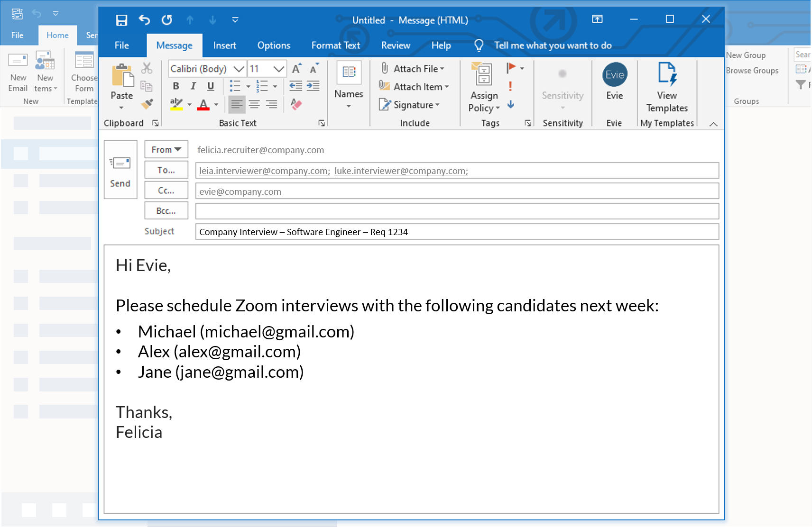
Task: Toggle Bold formatting
Action: tap(176, 86)
